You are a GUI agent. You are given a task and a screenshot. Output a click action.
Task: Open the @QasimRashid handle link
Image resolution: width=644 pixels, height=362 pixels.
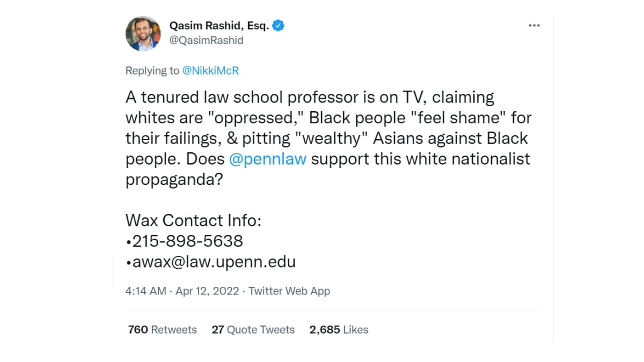(x=206, y=40)
